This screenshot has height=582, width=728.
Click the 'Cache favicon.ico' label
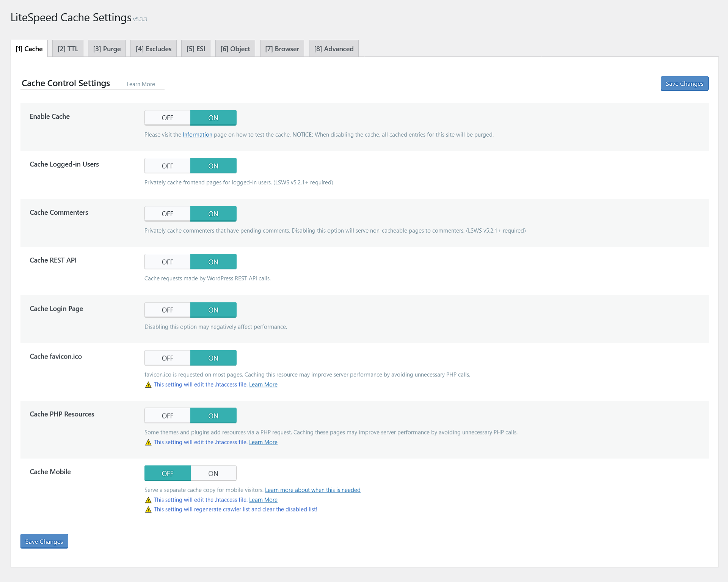(x=56, y=357)
